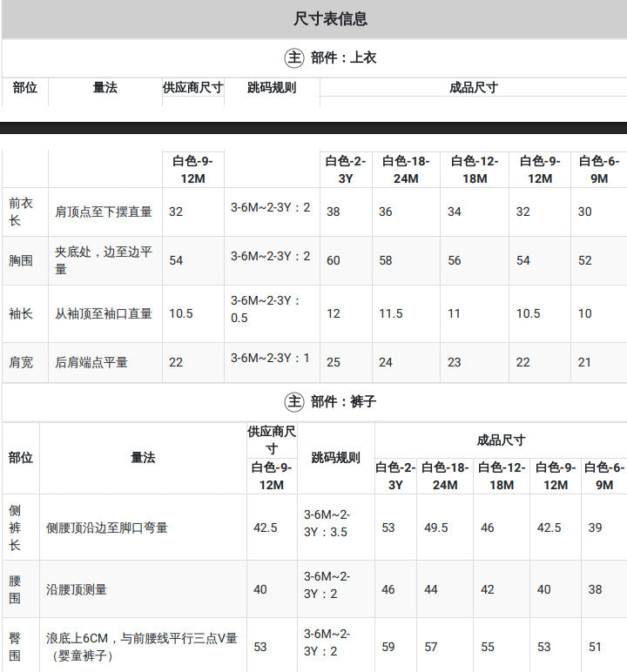Click the 主 icon beside 部件：上衣

[294, 57]
